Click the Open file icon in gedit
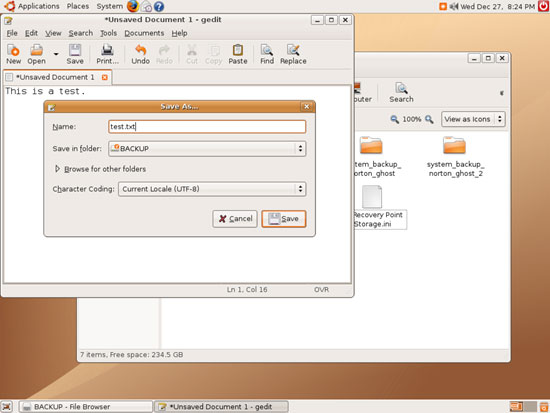 36,54
